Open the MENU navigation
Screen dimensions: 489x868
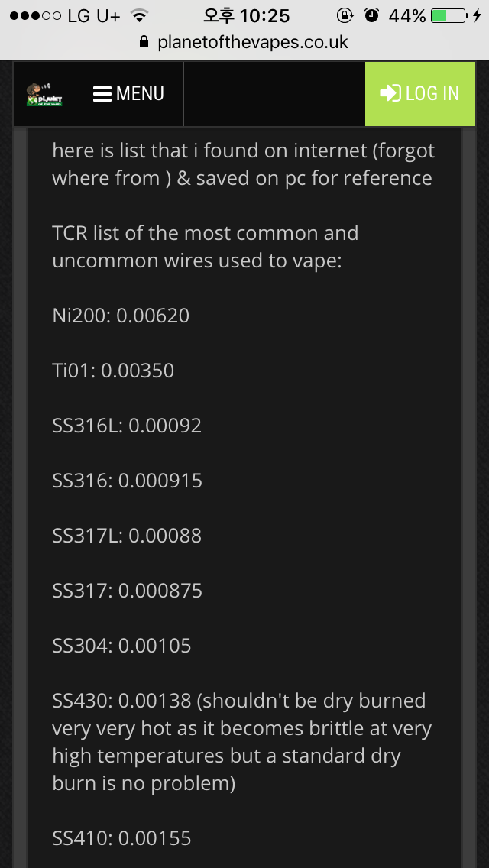tap(128, 94)
